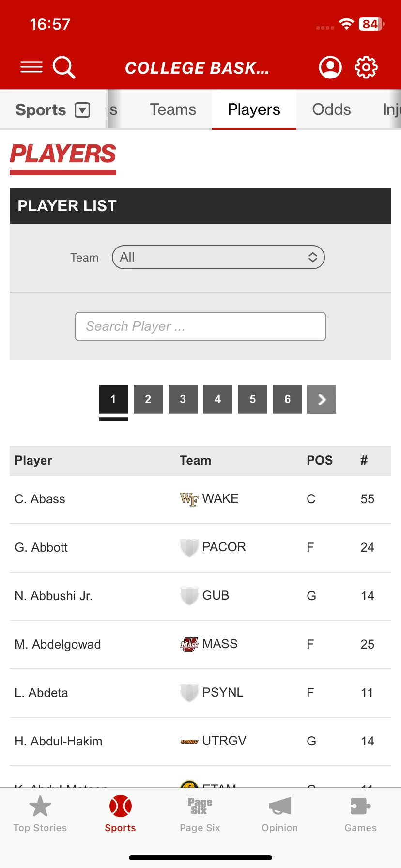Tap the UMass team logo

point(189,644)
